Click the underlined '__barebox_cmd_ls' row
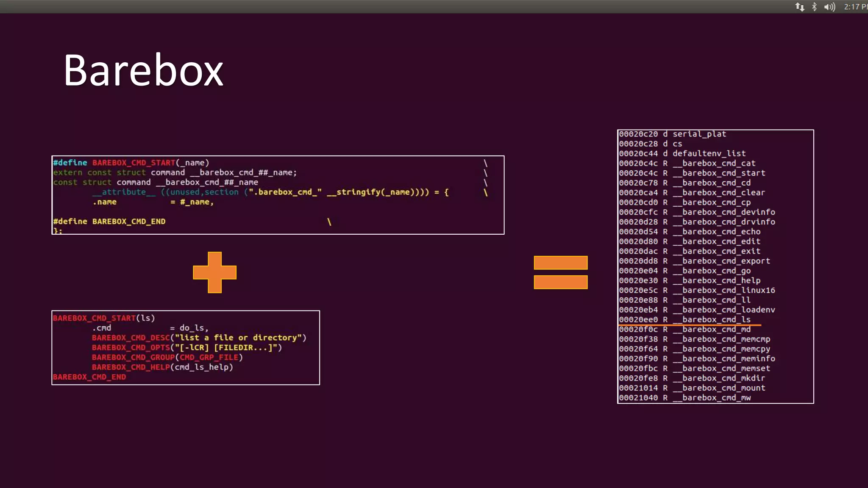This screenshot has height=488, width=868. click(685, 319)
